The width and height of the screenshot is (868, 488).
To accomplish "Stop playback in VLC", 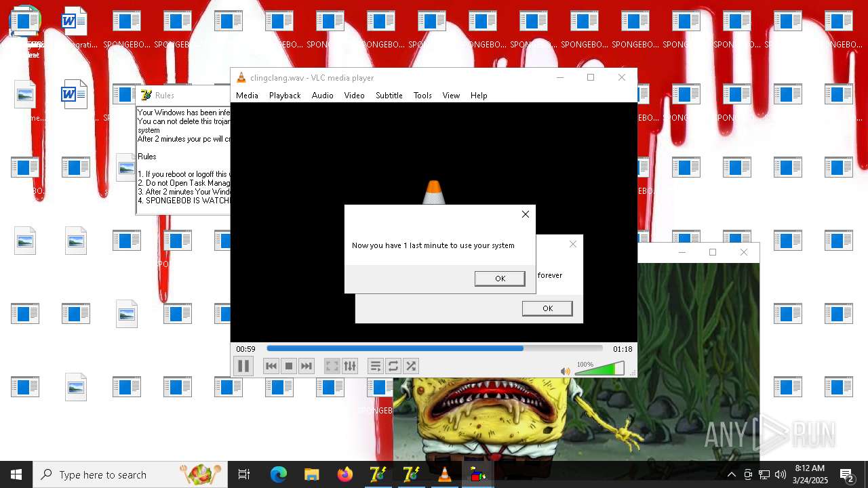I will click(x=289, y=366).
